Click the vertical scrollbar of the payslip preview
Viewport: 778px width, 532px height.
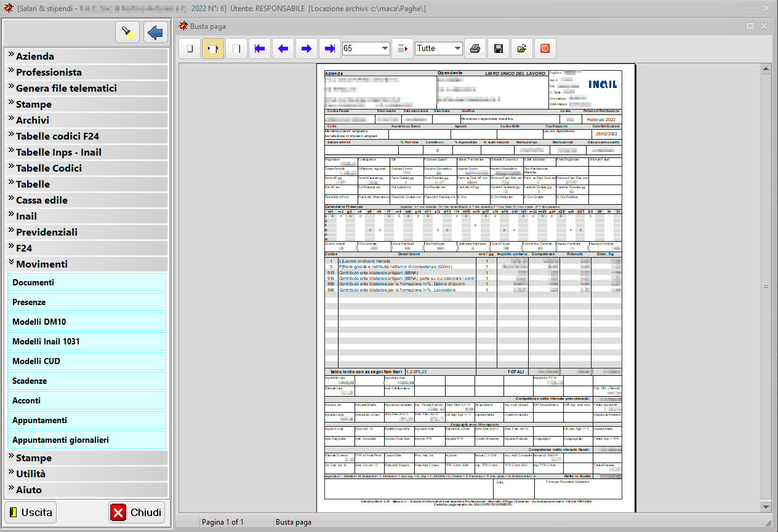(x=766, y=287)
